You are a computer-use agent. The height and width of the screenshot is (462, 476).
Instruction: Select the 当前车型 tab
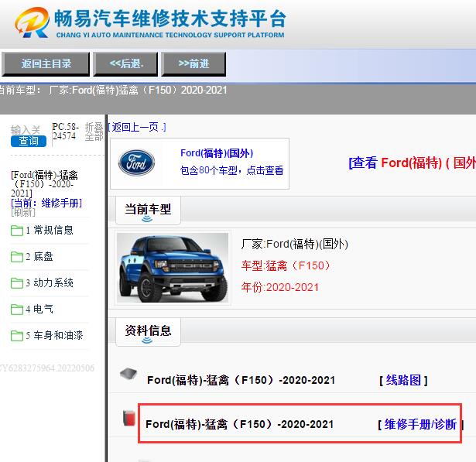click(x=148, y=210)
